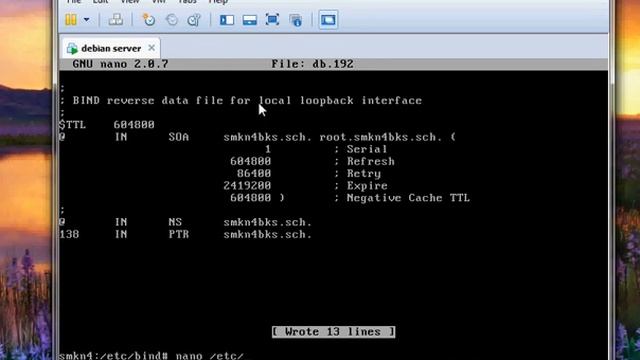Viewport: 640px width, 360px height.
Task: Click the $TTL 604800 line
Action: point(107,124)
